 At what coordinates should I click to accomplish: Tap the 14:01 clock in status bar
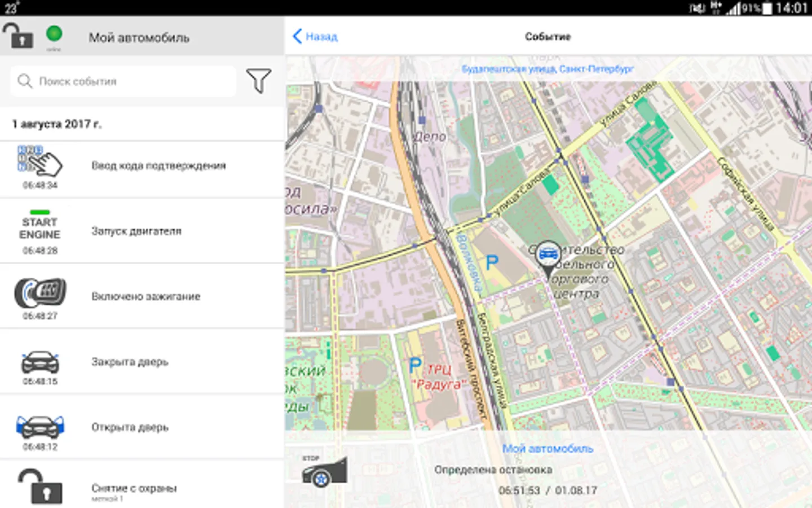(791, 8)
